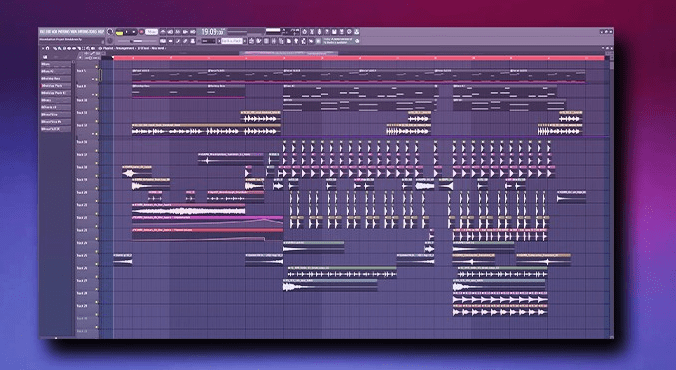The width and height of the screenshot is (676, 370).
Task: Open the snap selector dropdown in toolbar
Action: coord(208,41)
